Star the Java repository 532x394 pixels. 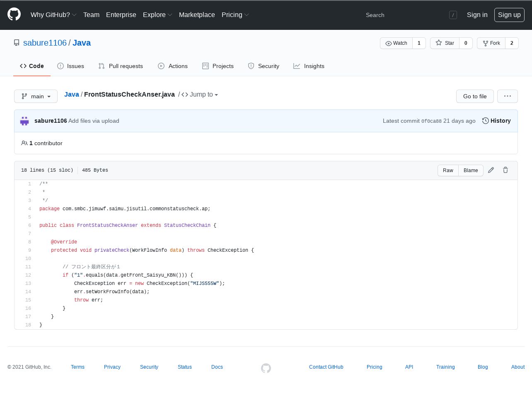click(x=445, y=43)
